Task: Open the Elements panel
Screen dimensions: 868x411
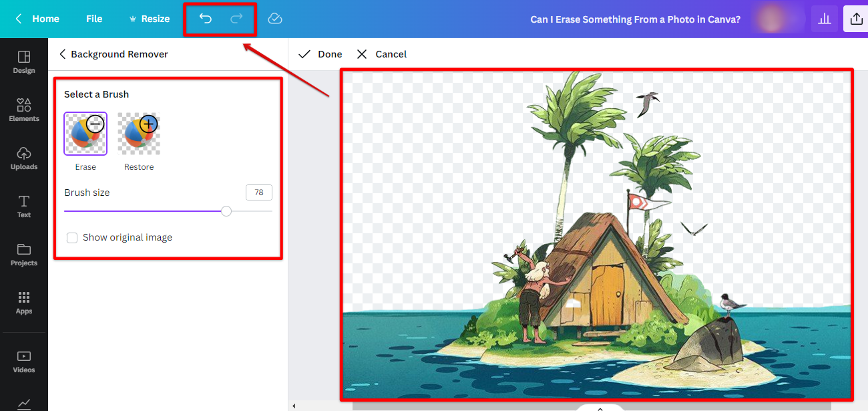Action: coord(23,109)
